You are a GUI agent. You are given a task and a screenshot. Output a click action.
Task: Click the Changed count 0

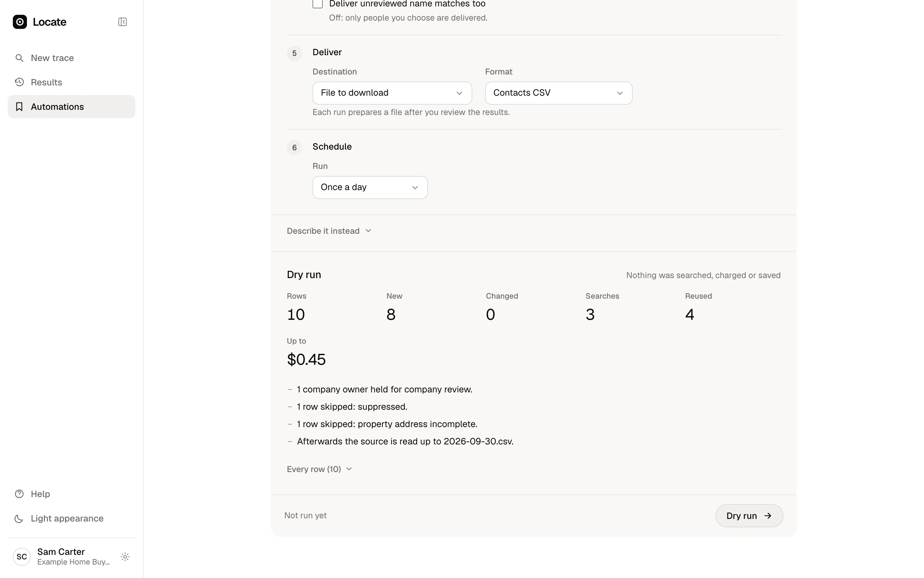(491, 315)
